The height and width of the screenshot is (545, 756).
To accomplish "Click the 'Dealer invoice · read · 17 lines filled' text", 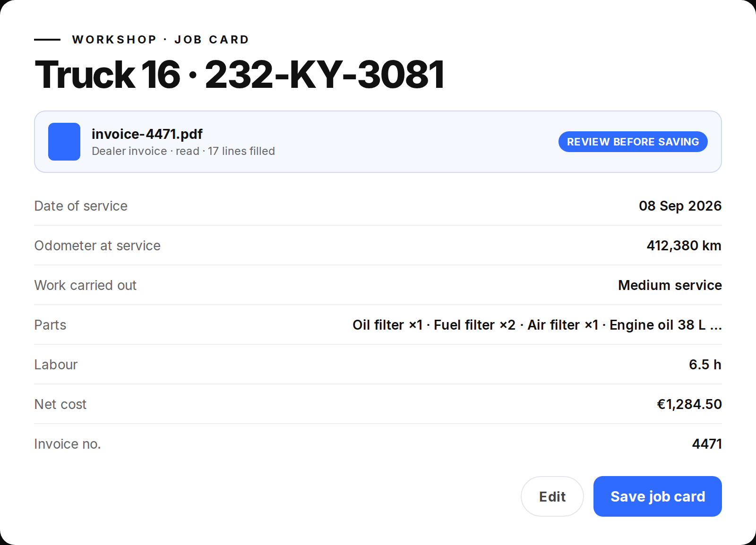I will pos(183,151).
